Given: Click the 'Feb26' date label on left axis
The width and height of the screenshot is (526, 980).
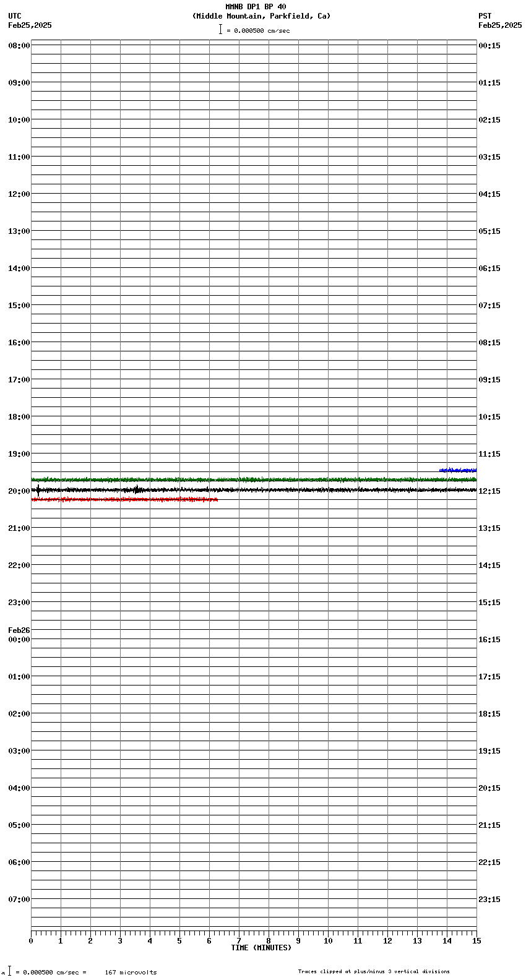Looking at the screenshot, I should click(19, 630).
